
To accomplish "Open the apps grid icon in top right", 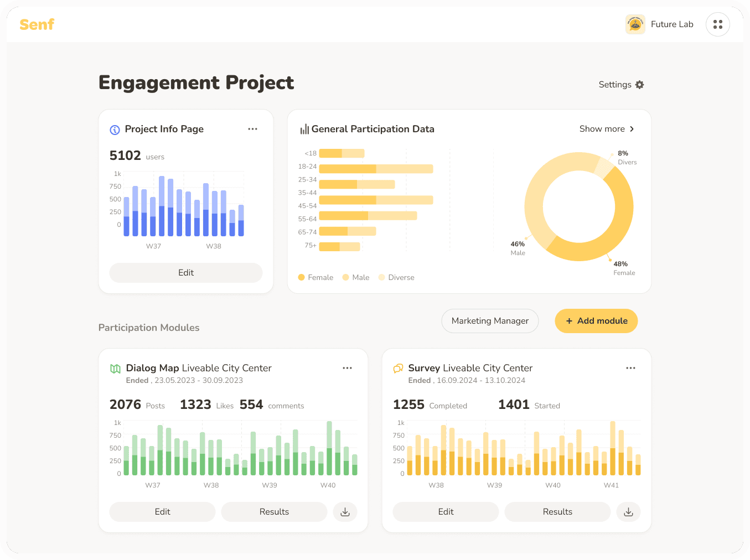I will 718,24.
